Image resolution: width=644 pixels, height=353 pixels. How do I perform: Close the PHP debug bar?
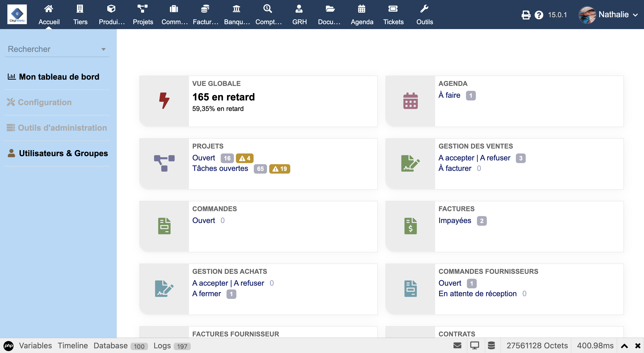[x=638, y=346]
